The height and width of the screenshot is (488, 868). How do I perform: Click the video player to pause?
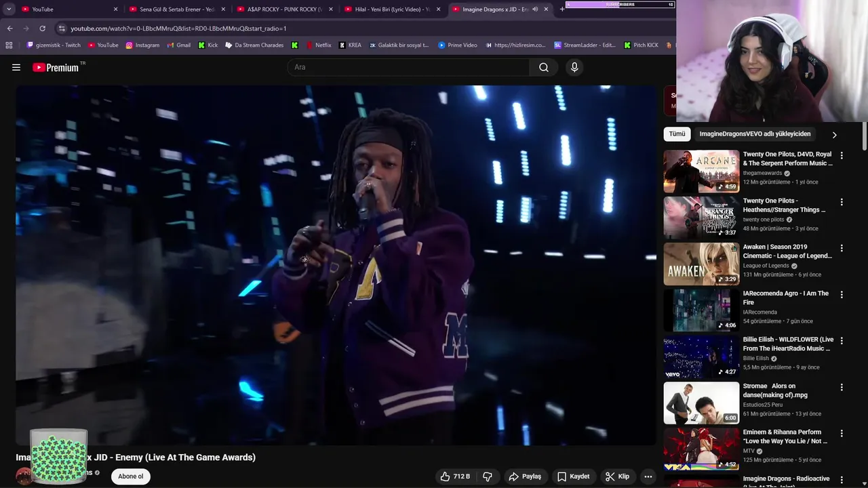336,265
